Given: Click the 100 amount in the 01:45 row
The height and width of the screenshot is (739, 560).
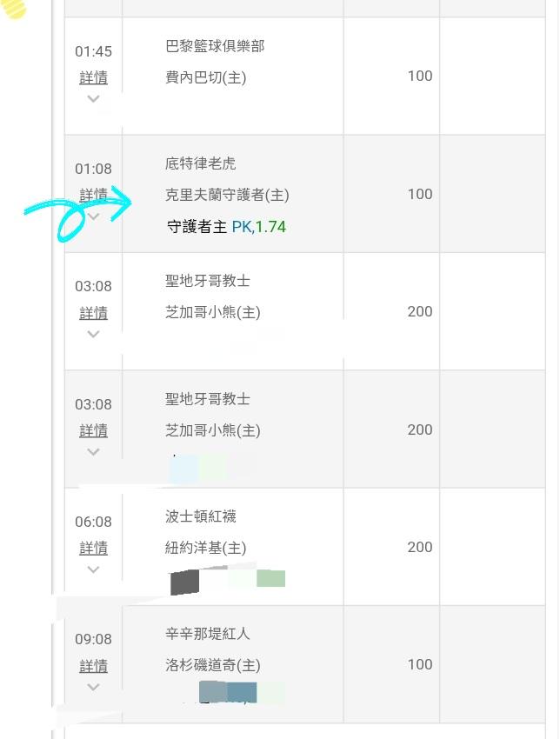Looking at the screenshot, I should point(420,76).
